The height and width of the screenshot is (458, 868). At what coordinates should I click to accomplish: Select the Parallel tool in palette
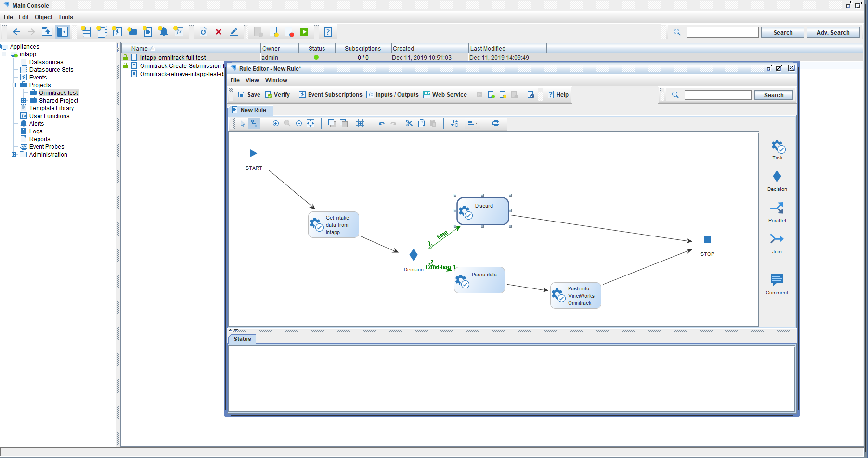[777, 212]
